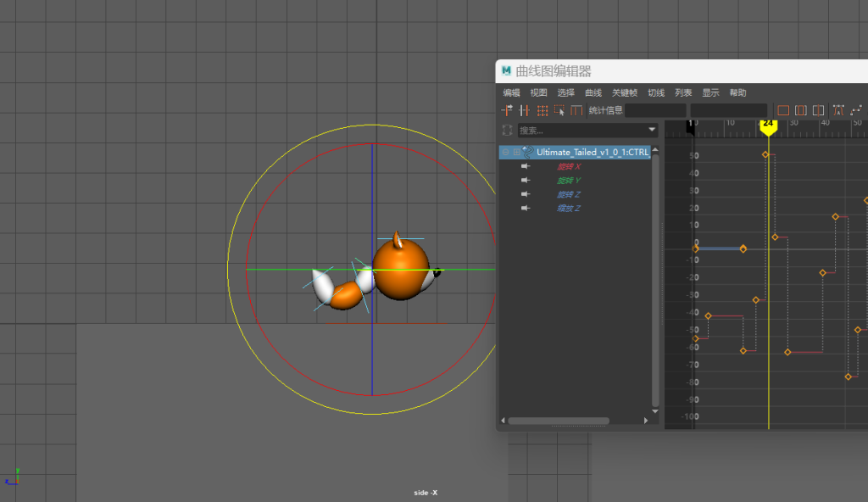This screenshot has height=502, width=868.
Task: Activate the Lattice Deform Keys tool
Action: (x=542, y=110)
